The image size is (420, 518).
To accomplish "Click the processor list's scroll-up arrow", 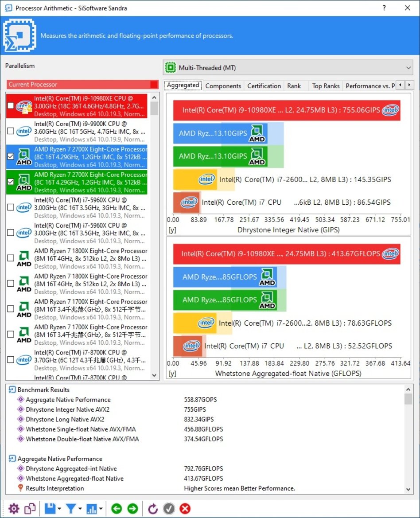I will (x=154, y=98).
